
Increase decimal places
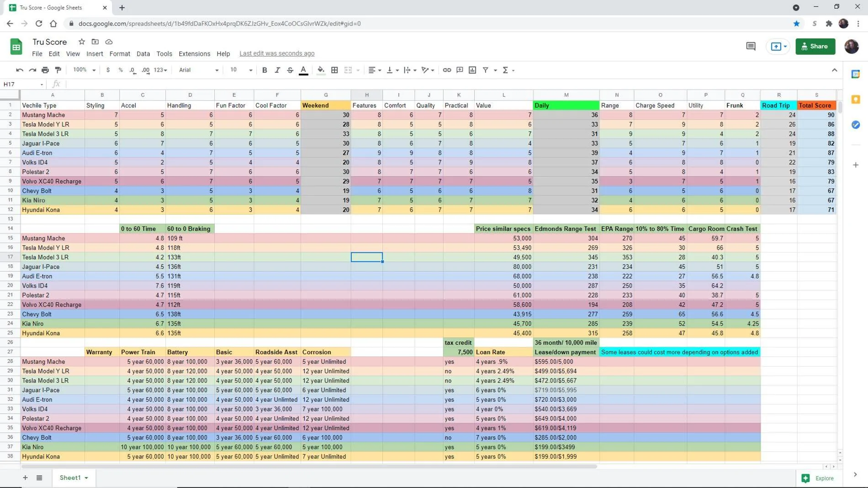click(146, 70)
